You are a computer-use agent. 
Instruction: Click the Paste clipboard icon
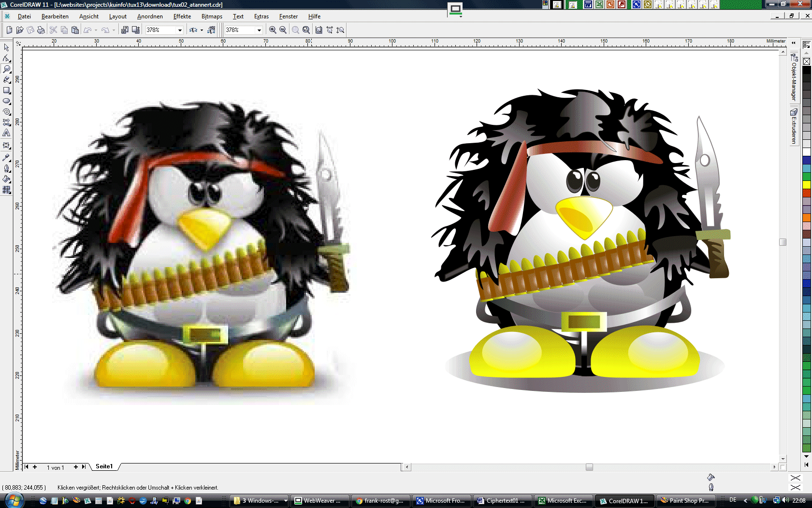75,30
